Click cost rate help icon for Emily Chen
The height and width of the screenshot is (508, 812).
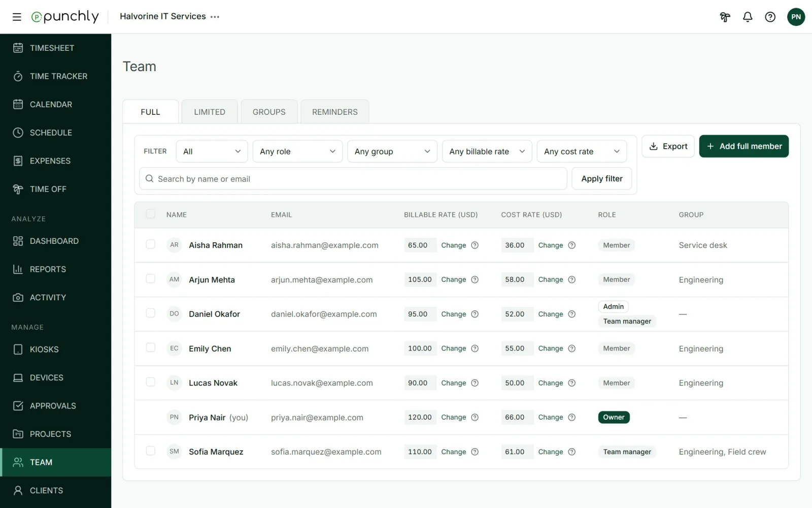(x=571, y=348)
